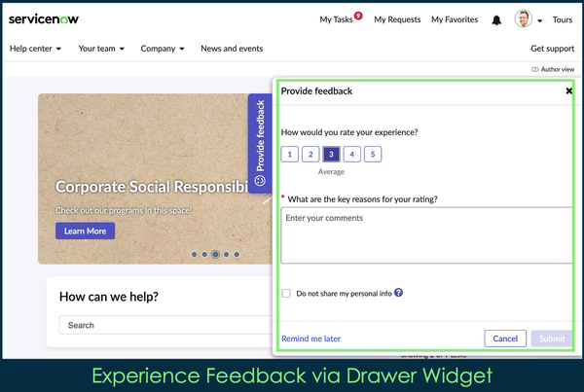Open My Favorites
Screen dimensions: 584x392
pyautogui.click(x=455, y=19)
